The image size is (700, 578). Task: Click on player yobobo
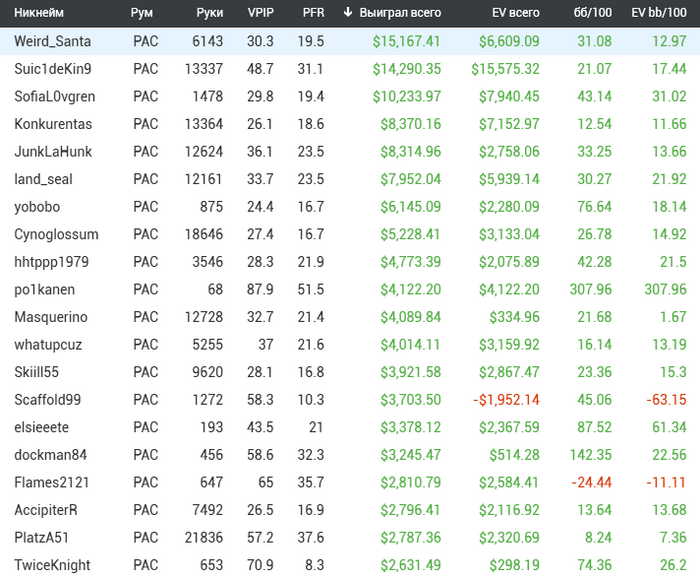[37, 207]
